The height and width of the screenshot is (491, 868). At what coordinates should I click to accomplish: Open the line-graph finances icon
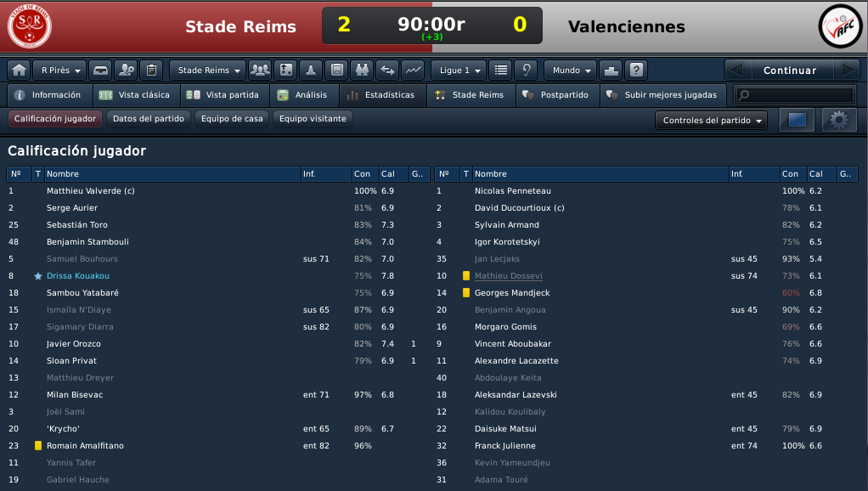point(413,71)
